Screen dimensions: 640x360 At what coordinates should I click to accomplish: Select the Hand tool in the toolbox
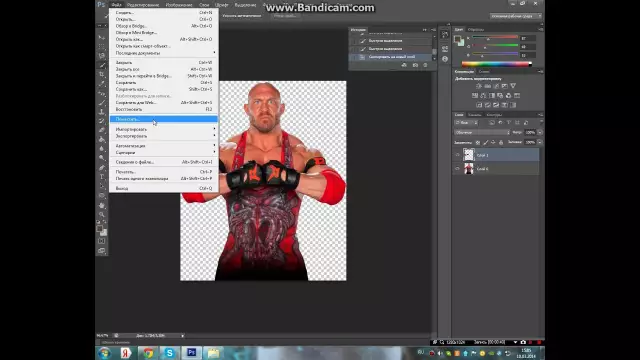[102, 205]
